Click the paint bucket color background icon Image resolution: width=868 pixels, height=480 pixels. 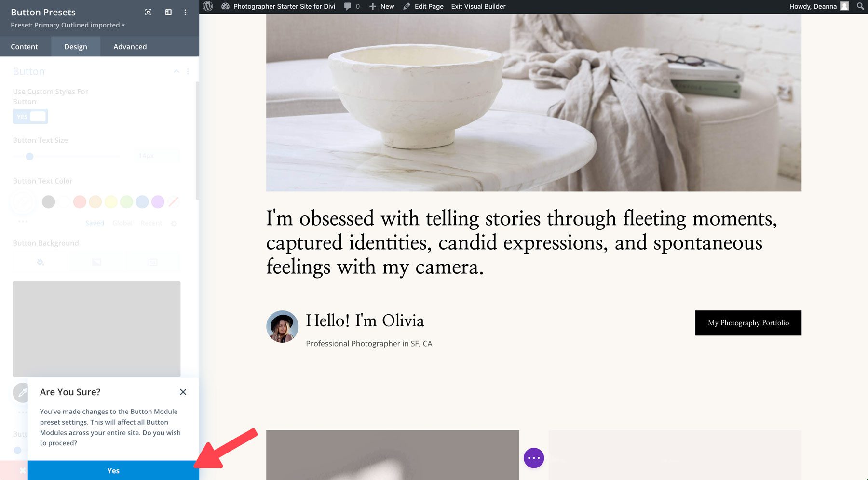[41, 262]
